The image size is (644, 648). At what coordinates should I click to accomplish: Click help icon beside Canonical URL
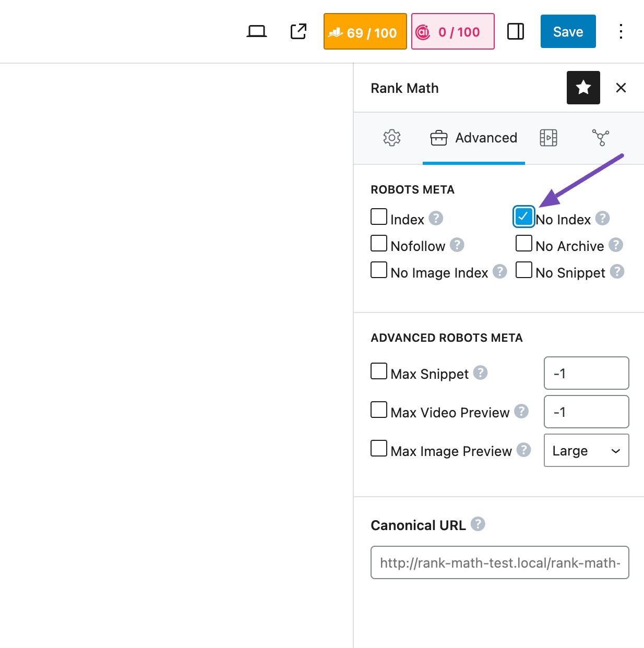coord(478,524)
